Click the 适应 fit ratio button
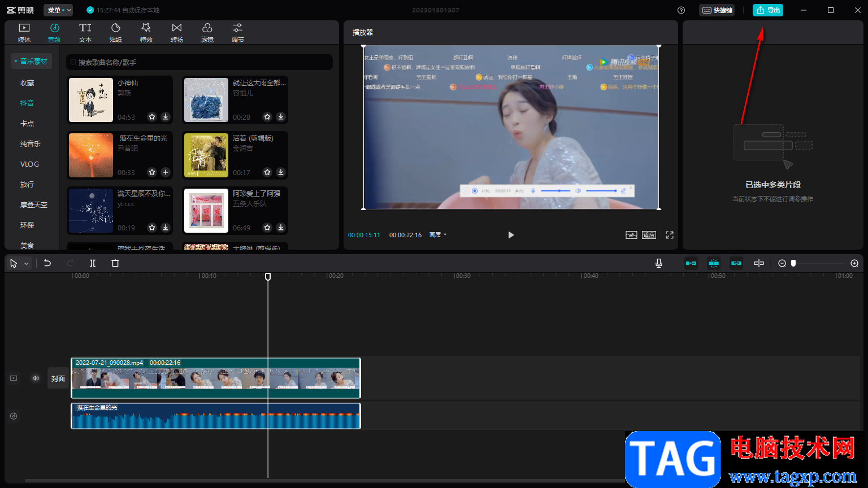Viewport: 868px width, 488px height. tap(649, 235)
